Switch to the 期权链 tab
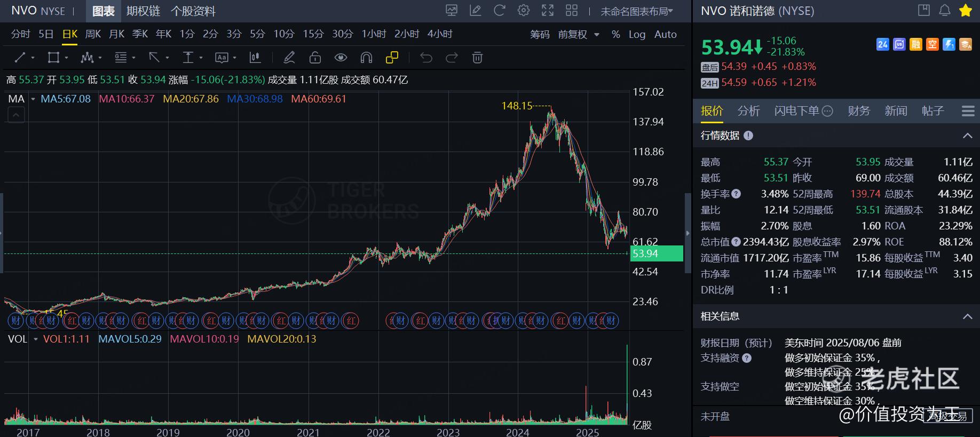The image size is (980, 437). pyautogui.click(x=143, y=11)
